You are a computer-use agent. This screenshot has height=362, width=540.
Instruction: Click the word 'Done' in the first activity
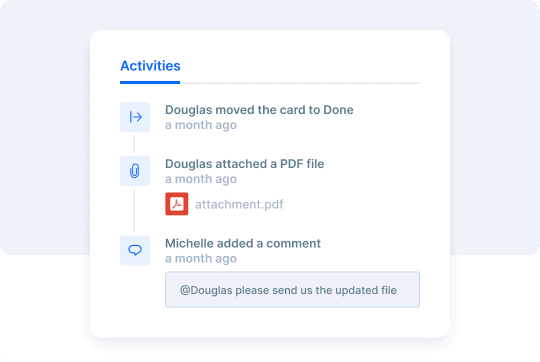[x=338, y=110]
